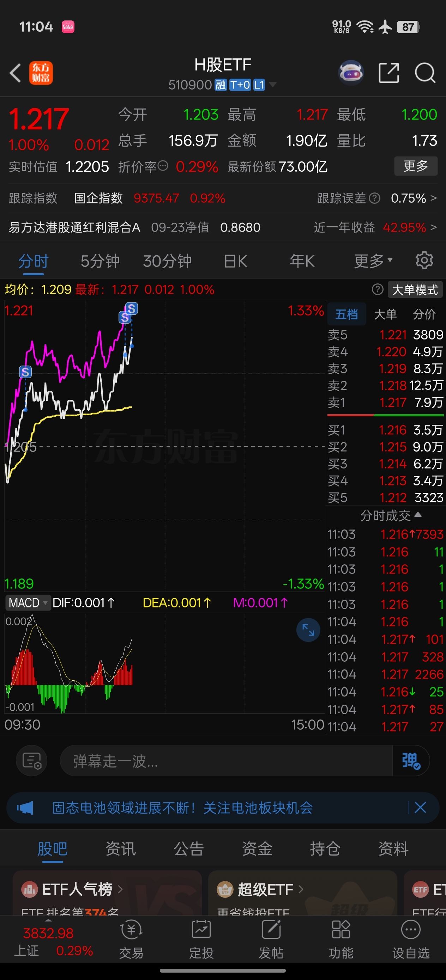The image size is (446, 980).
Task: Tap 卖5 price 1.221 row
Action: [385, 335]
